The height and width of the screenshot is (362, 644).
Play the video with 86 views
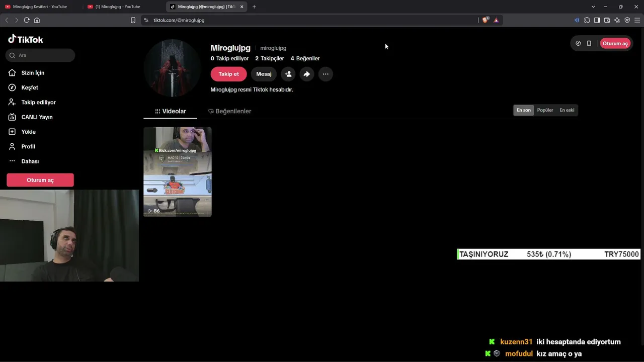point(178,172)
